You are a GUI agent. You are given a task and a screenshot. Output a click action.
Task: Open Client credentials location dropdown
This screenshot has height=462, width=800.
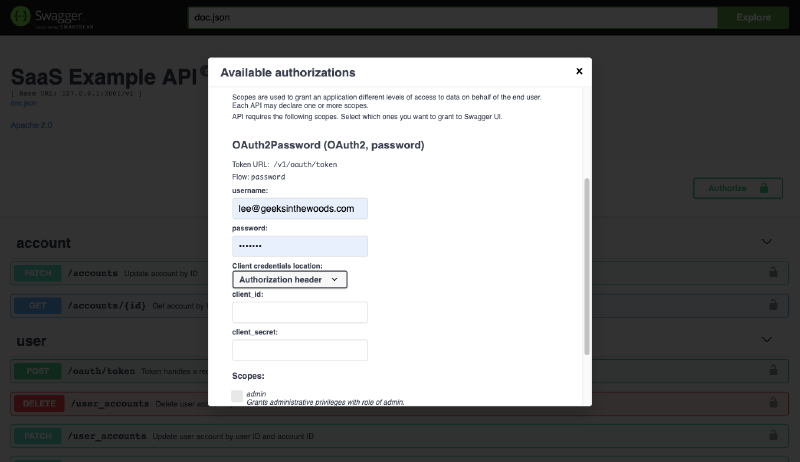click(x=290, y=280)
